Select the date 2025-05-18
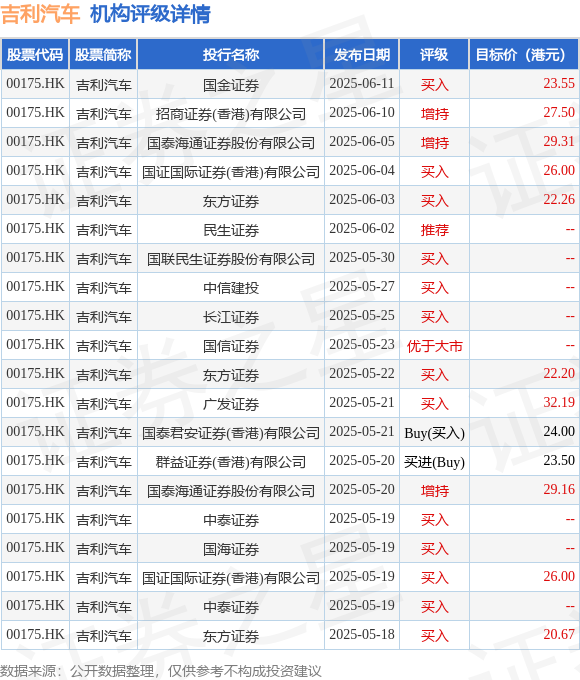 click(x=362, y=634)
